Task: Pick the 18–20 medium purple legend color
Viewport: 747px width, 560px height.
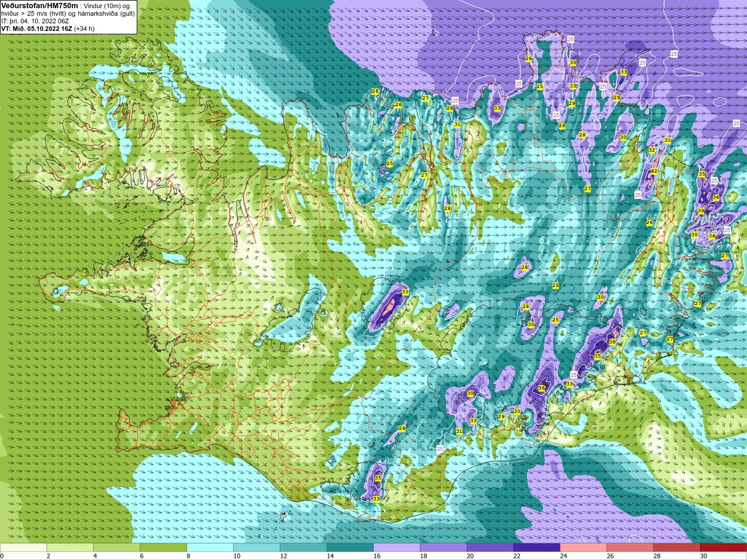Action: point(444,548)
